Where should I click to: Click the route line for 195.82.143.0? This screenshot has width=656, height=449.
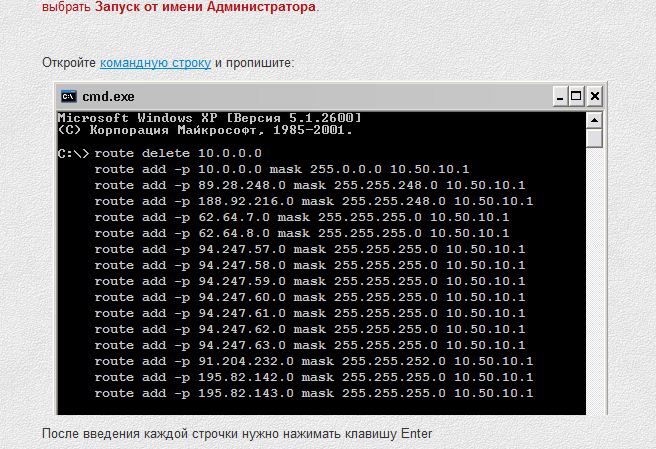(x=314, y=393)
